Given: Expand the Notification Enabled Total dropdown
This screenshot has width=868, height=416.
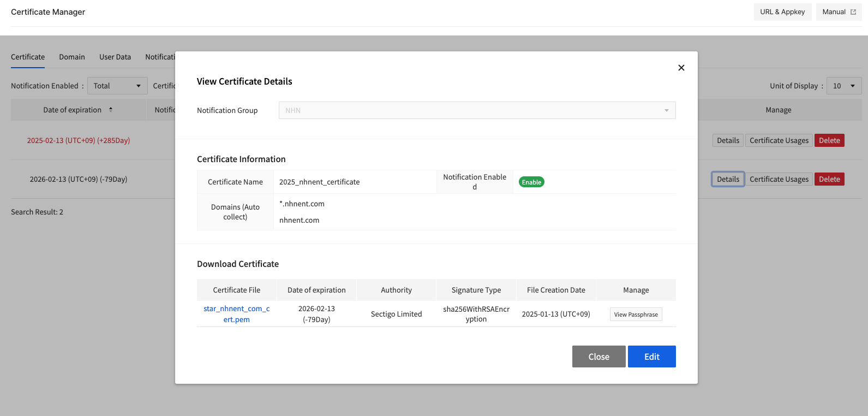Looking at the screenshot, I should click(117, 86).
